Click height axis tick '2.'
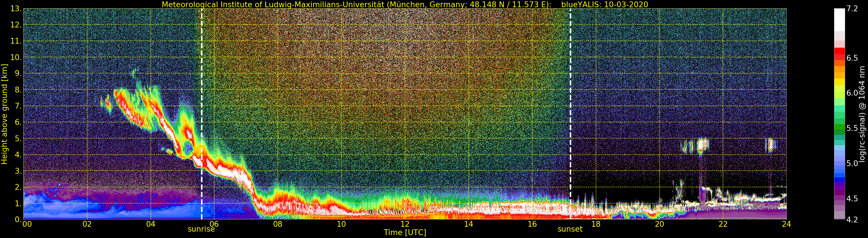868x238 pixels. click(x=18, y=187)
